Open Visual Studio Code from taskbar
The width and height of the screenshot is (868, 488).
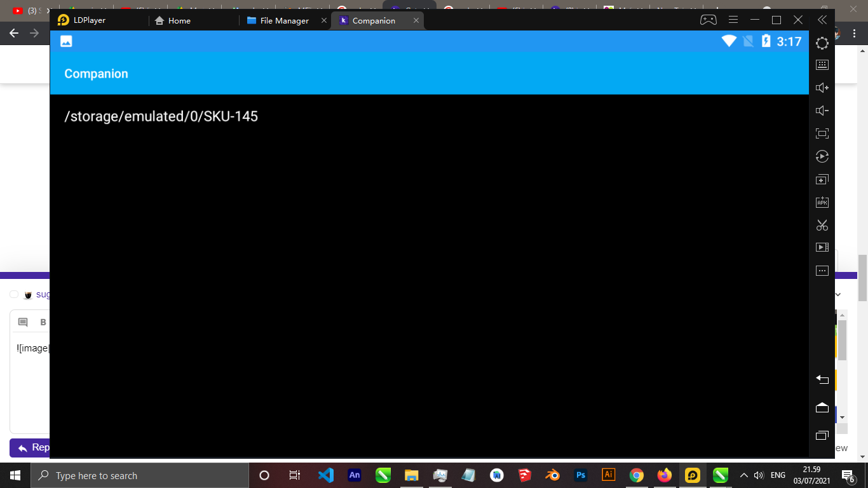325,475
